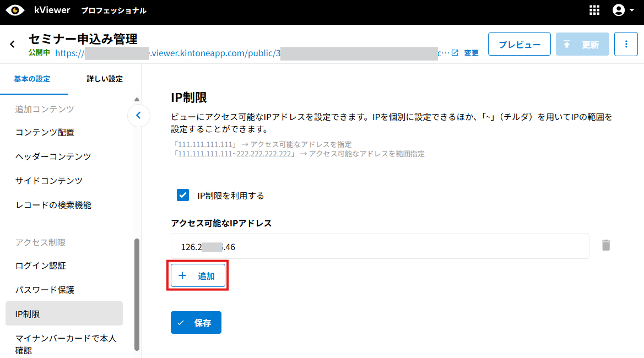
Task: Open コンテンツ配置 in the sidebar
Action: [45, 132]
